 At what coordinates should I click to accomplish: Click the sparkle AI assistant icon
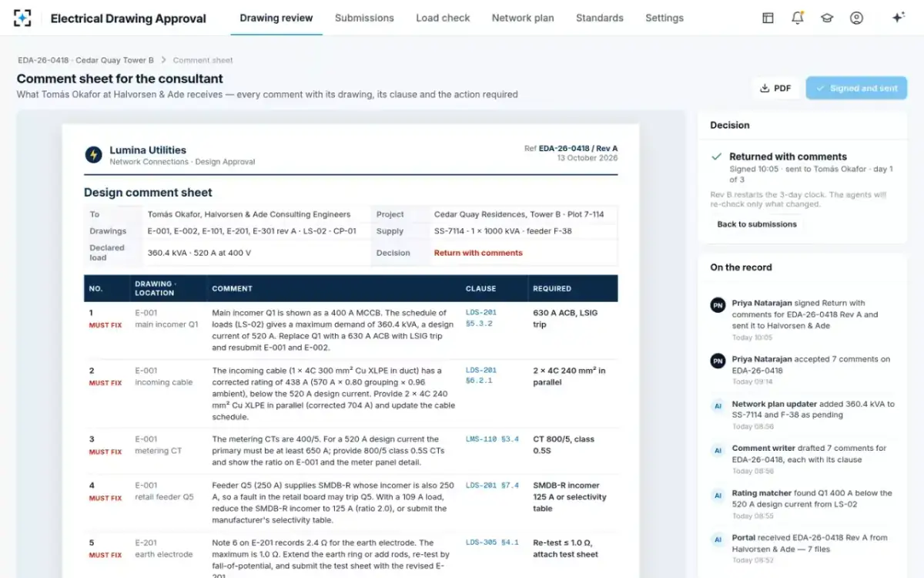pyautogui.click(x=898, y=18)
